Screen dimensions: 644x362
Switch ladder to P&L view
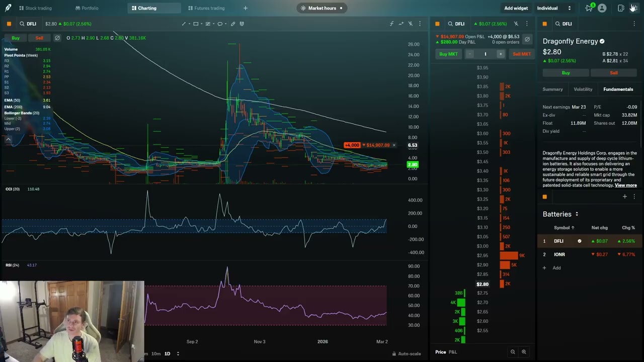453,352
